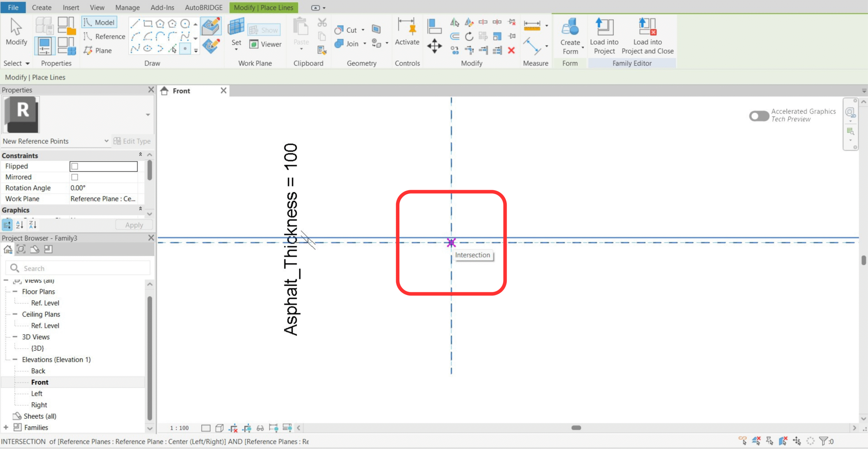Image resolution: width=868 pixels, height=449 pixels.
Task: Click the Rotate tool icon
Action: (469, 36)
